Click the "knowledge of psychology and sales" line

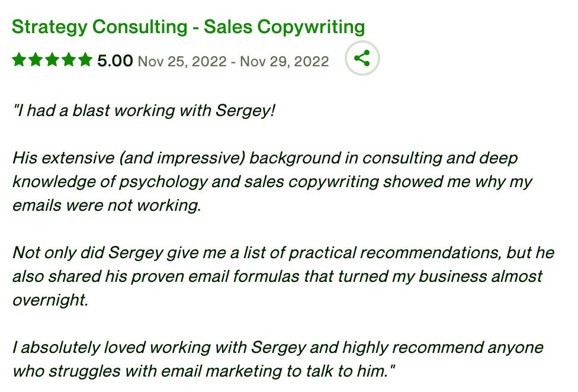(272, 182)
